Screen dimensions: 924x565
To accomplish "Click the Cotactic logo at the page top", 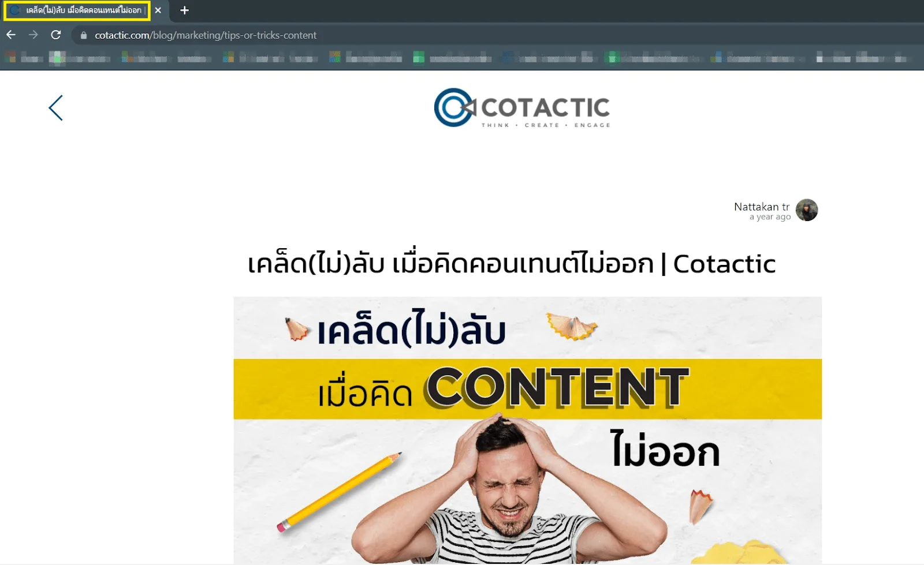I will (x=521, y=108).
